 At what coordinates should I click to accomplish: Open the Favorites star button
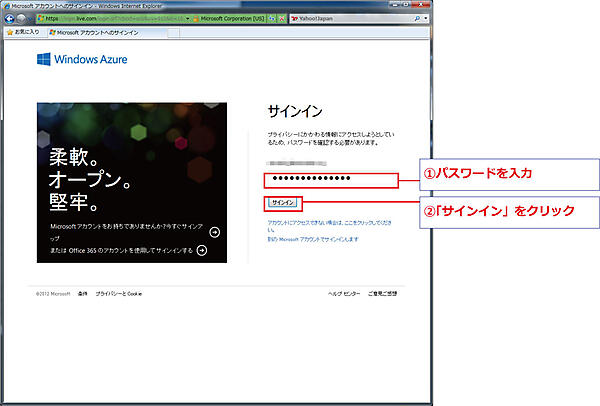coord(23,32)
